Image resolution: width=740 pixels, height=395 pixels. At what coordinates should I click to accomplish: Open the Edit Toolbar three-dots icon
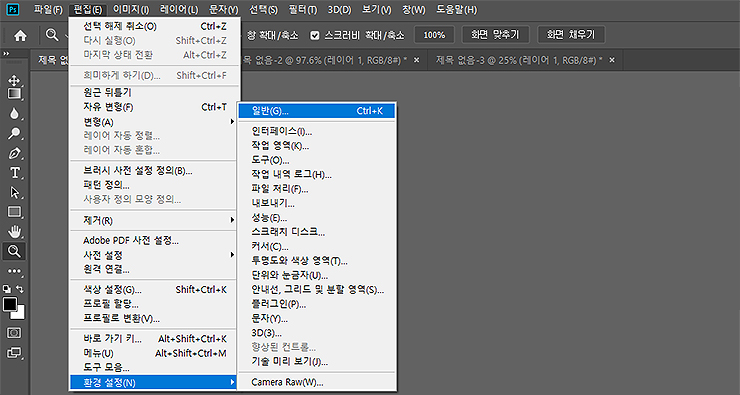tap(14, 271)
